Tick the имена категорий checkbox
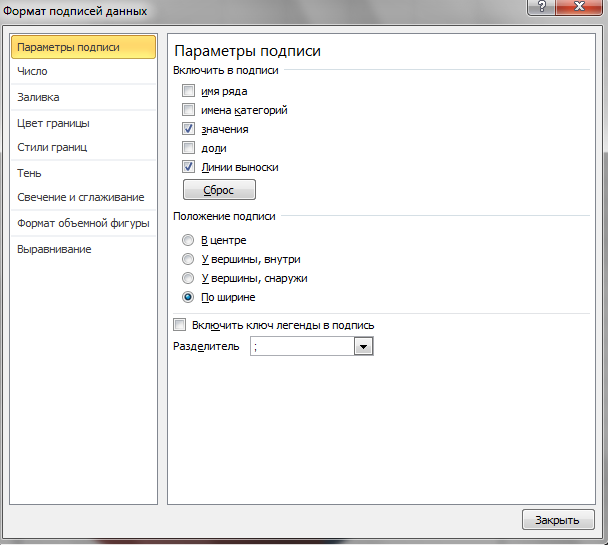Viewport: 609px width, 546px height. (x=188, y=110)
